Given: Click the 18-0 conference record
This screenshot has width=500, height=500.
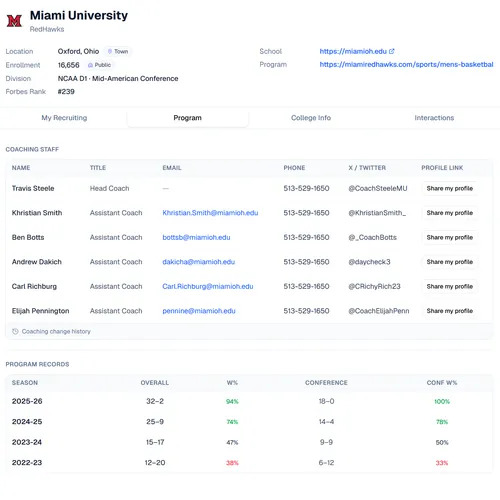Looking at the screenshot, I should [326, 401].
